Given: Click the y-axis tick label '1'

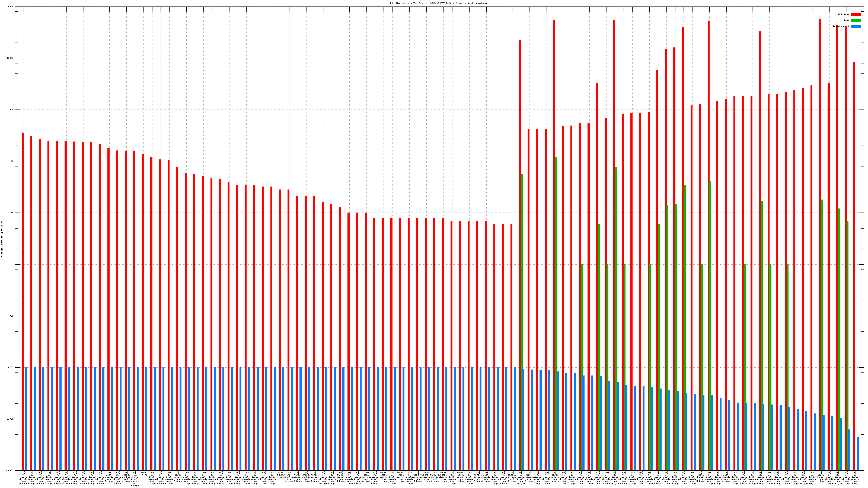Looking at the screenshot, I should (x=13, y=265).
